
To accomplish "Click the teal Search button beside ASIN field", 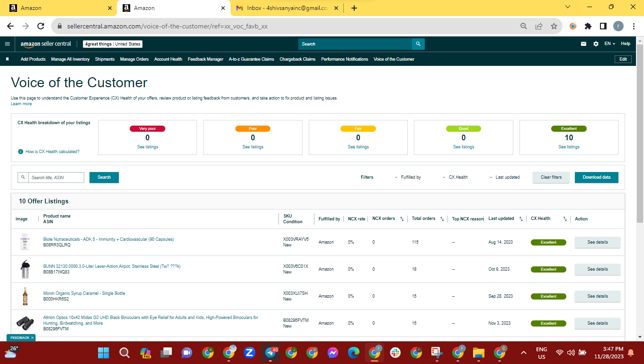I will [104, 177].
